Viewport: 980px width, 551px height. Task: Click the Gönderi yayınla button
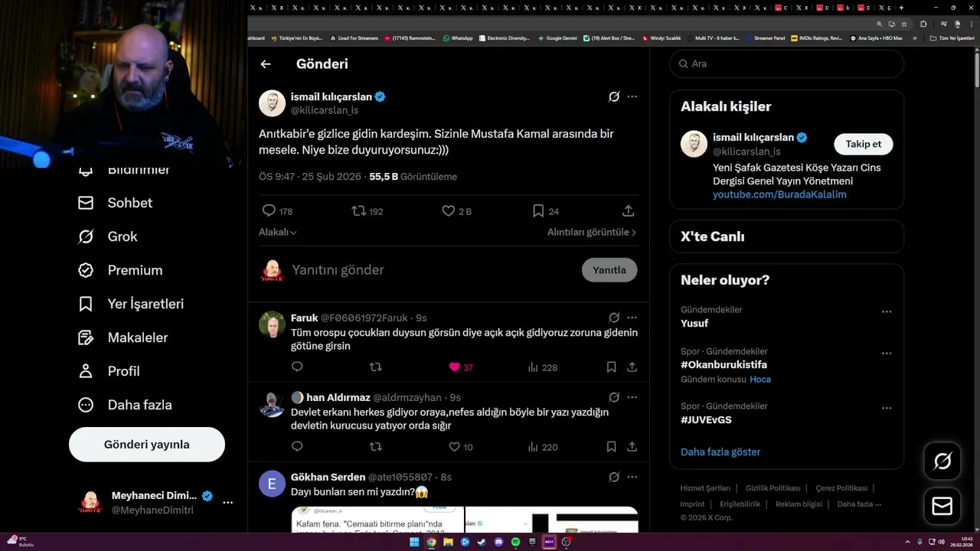[x=147, y=445]
